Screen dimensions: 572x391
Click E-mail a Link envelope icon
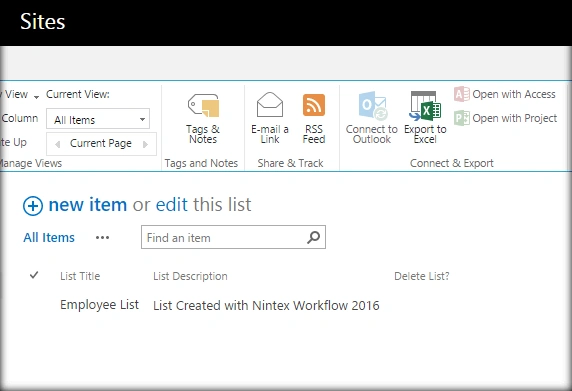pyautogui.click(x=270, y=105)
